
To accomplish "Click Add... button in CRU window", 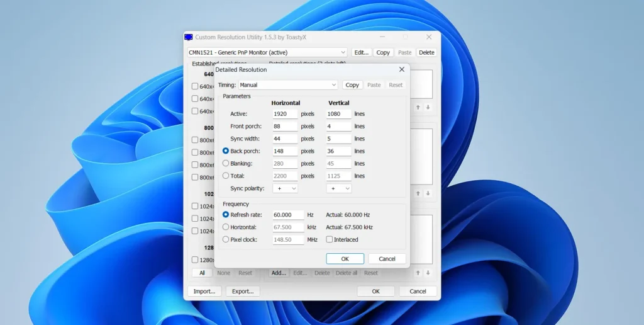I will point(279,273).
